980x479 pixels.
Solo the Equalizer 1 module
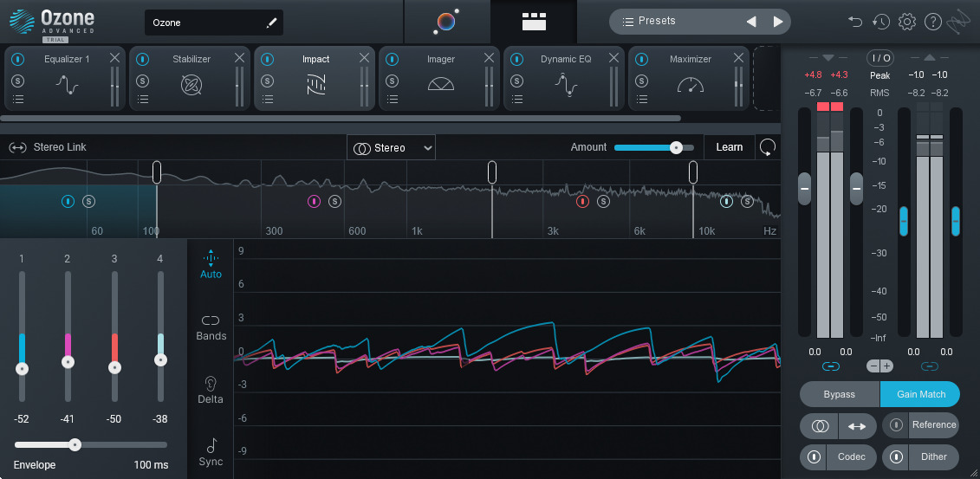pyautogui.click(x=18, y=81)
